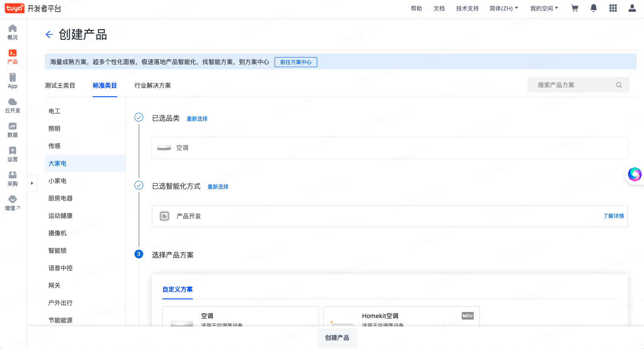Expand the 简体(ZH) language dropdown
The width and height of the screenshot is (644, 349).
[x=504, y=8]
